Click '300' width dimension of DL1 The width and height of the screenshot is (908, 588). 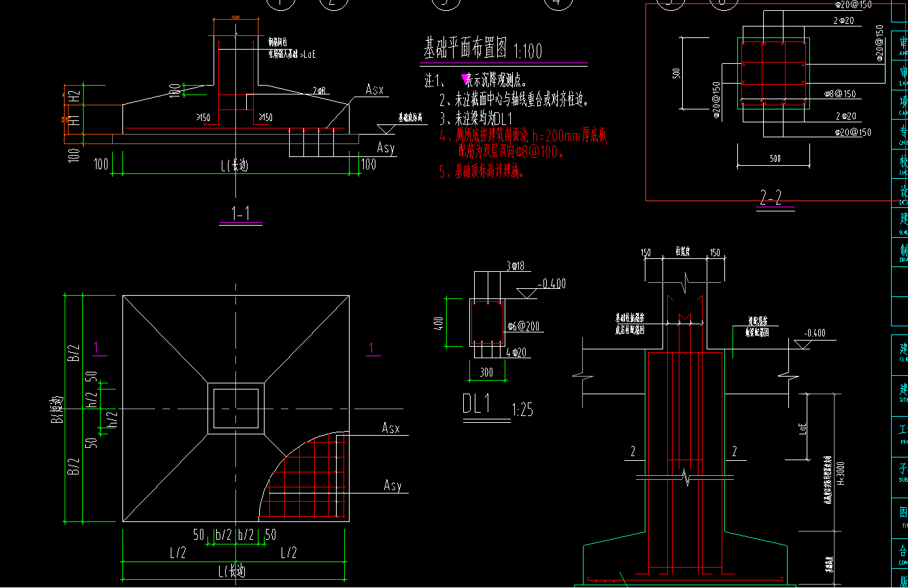coord(486,373)
